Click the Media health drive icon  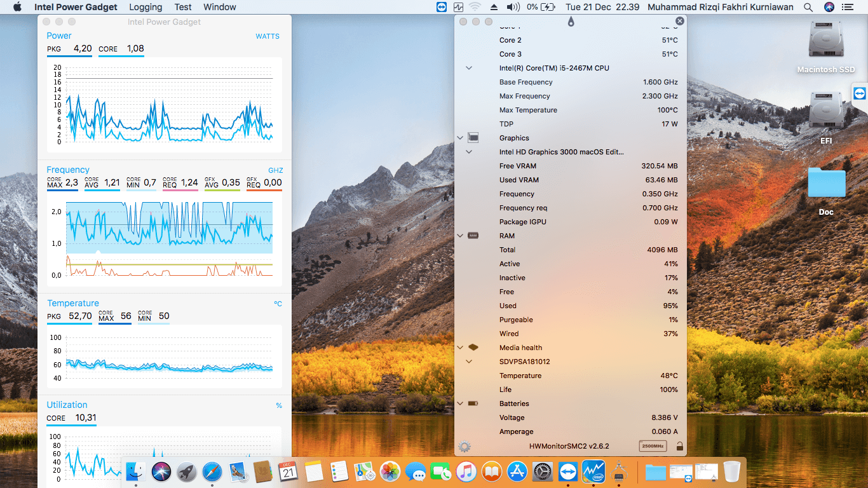point(473,348)
